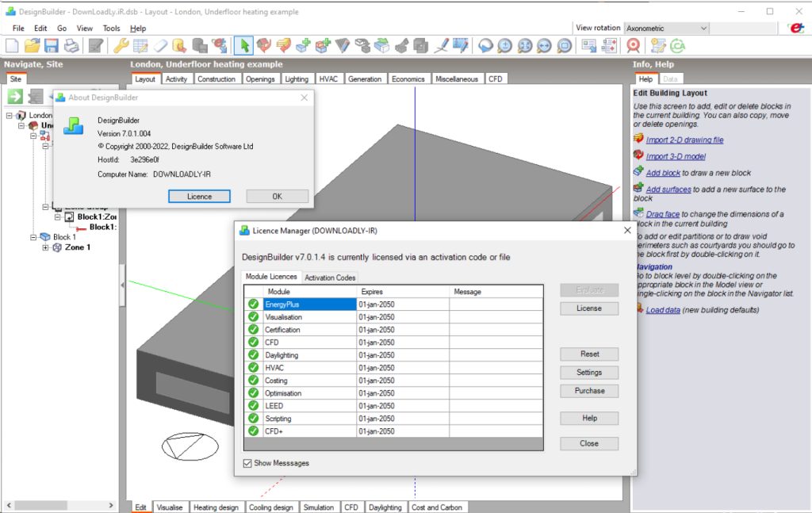Expand the Zone 1 tree node
Screen dimensions: 812x513
point(45,247)
